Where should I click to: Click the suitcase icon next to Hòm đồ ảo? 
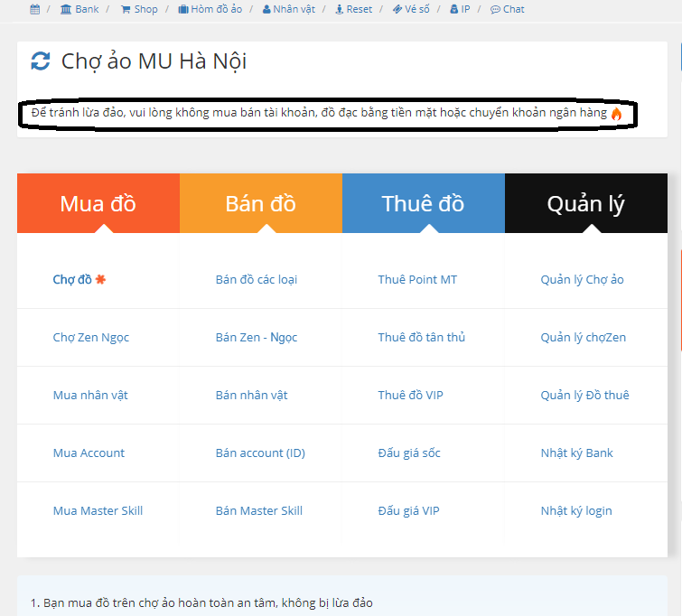[x=183, y=9]
